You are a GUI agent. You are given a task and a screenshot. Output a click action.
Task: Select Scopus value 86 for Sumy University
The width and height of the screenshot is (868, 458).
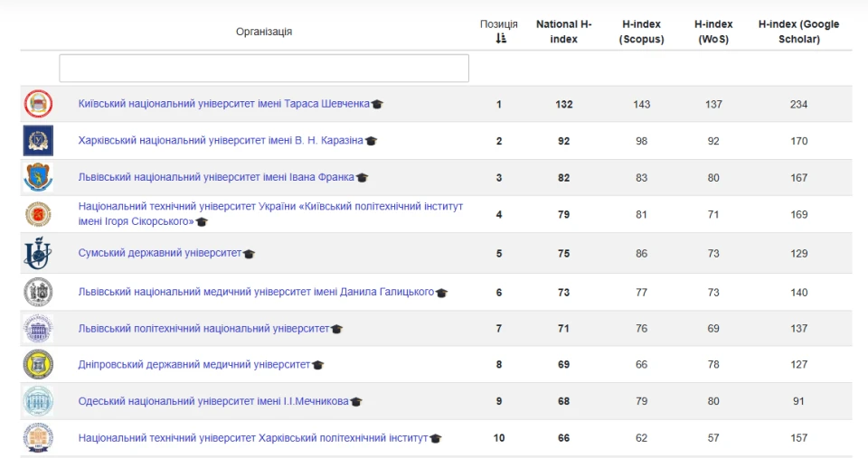(x=641, y=253)
